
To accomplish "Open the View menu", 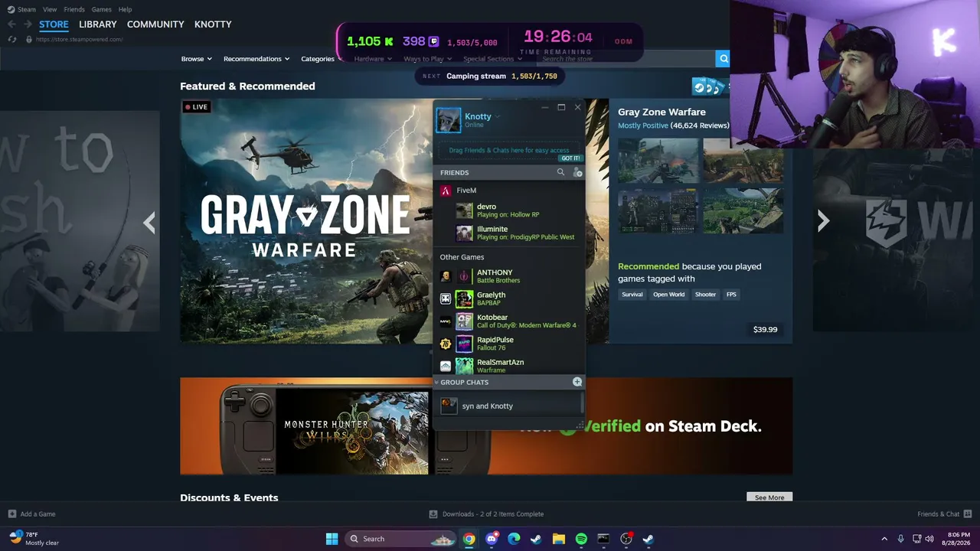I will pos(50,9).
